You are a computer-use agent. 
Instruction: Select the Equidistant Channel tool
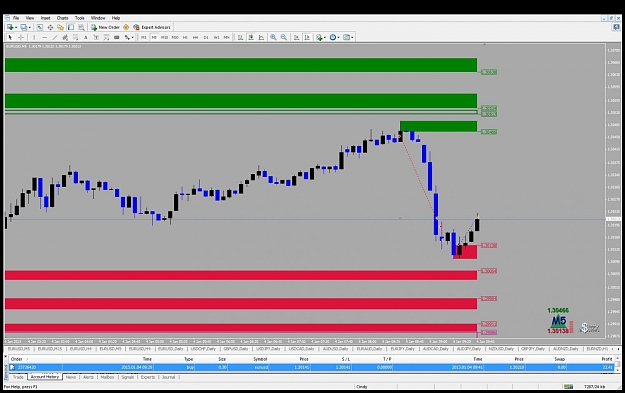[65, 37]
